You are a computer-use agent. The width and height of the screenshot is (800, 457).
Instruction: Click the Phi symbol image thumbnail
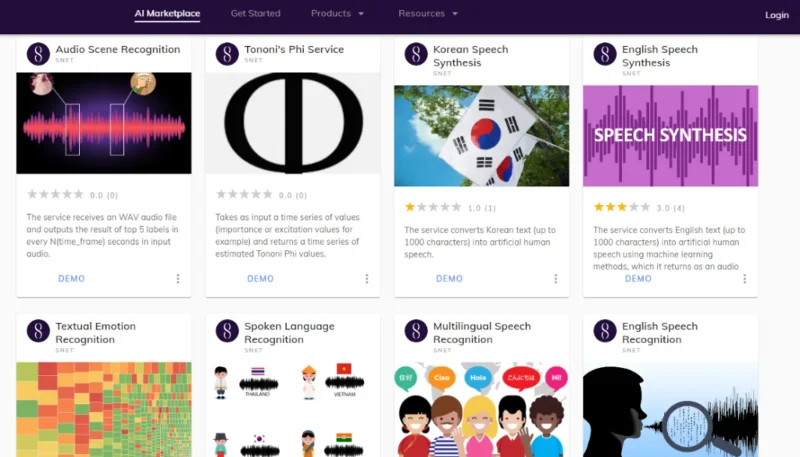(x=293, y=123)
